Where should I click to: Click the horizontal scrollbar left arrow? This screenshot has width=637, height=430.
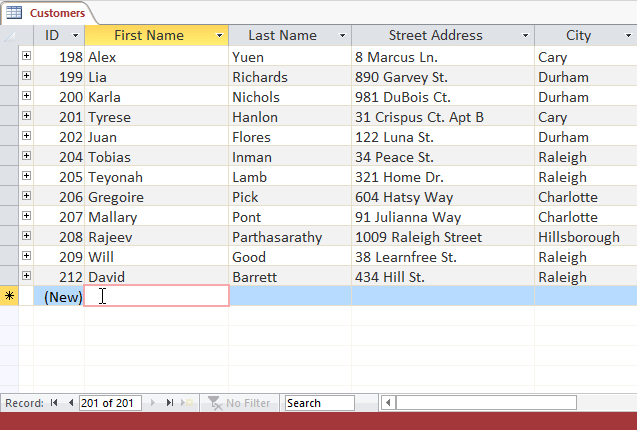(x=389, y=403)
